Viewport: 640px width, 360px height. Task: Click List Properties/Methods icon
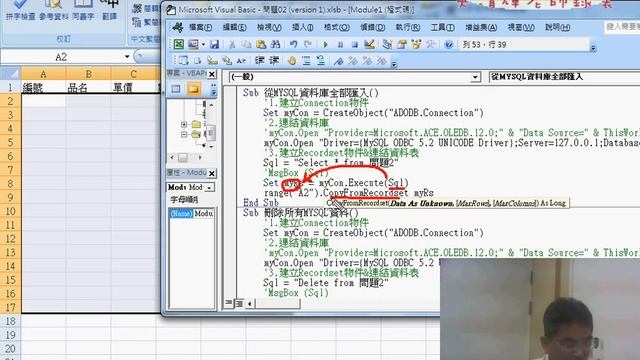click(x=183, y=61)
